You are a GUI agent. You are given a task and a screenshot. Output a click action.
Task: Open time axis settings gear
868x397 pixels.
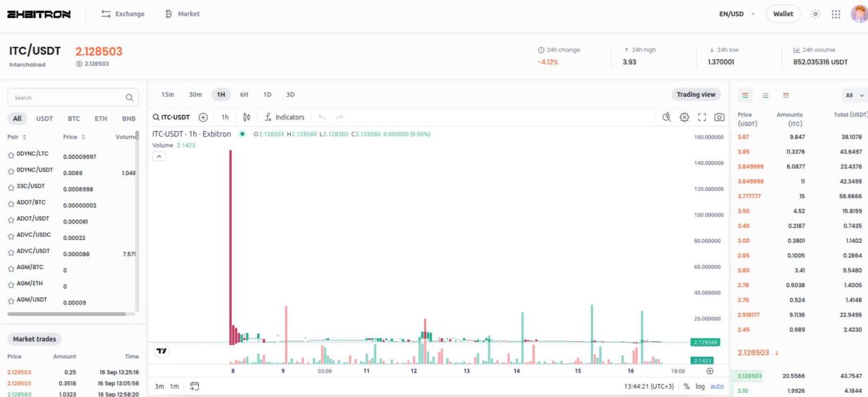[x=710, y=371]
